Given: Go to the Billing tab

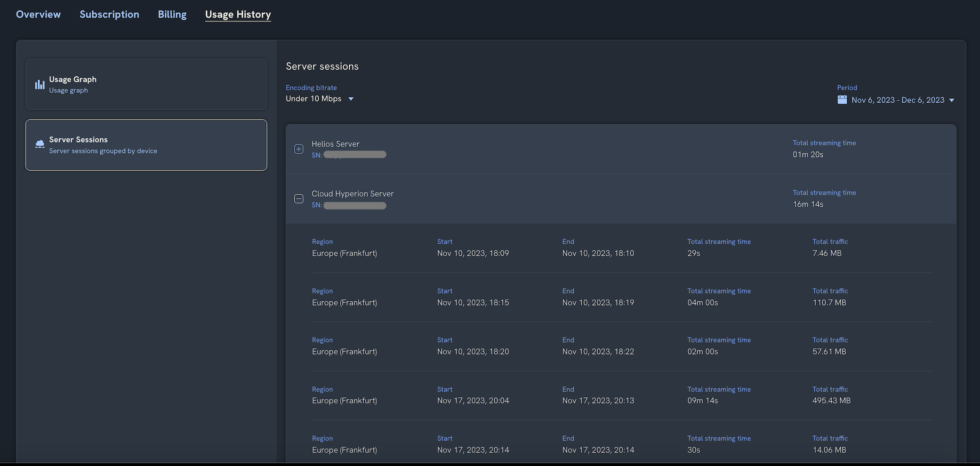Looking at the screenshot, I should [172, 14].
